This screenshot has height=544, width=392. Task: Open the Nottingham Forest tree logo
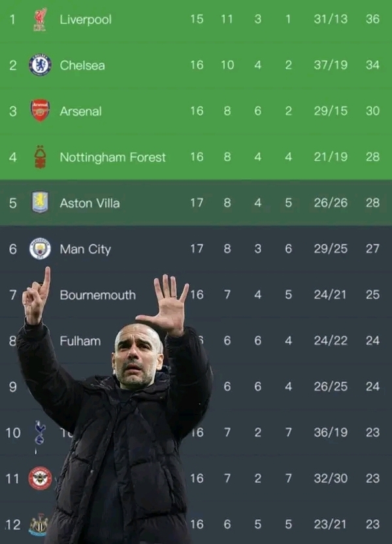coord(40,157)
